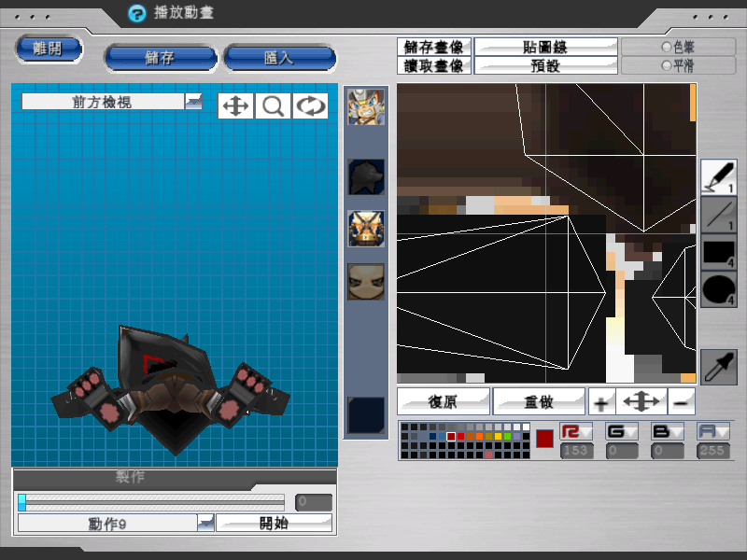747x560 pixels.
Task: Toggle the 貼圖線 texture line display
Action: [x=545, y=46]
